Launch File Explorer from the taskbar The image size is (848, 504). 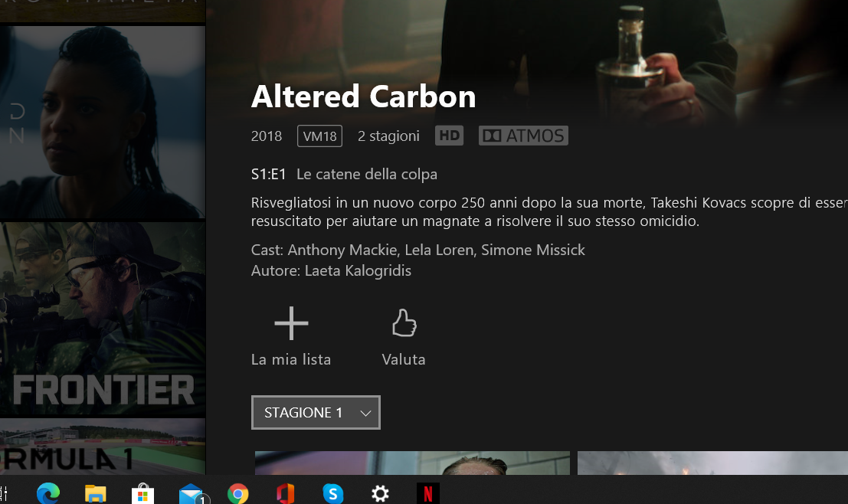95,493
